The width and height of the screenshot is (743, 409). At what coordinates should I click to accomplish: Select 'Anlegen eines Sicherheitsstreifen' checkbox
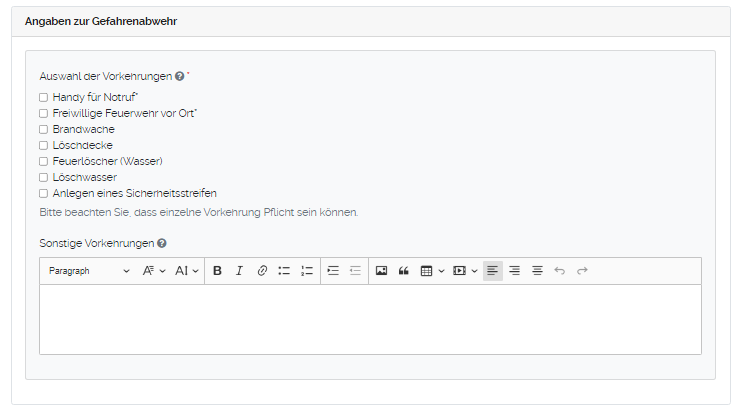pos(43,193)
